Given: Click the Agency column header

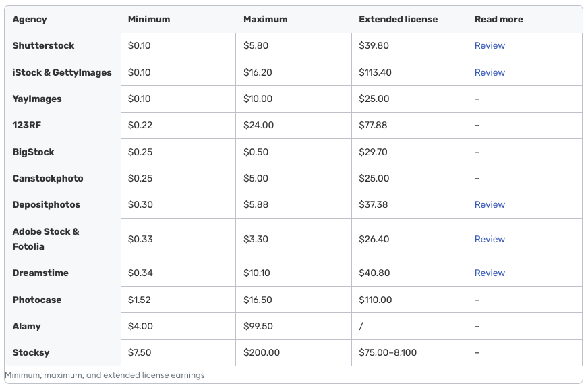Looking at the screenshot, I should click(30, 19).
